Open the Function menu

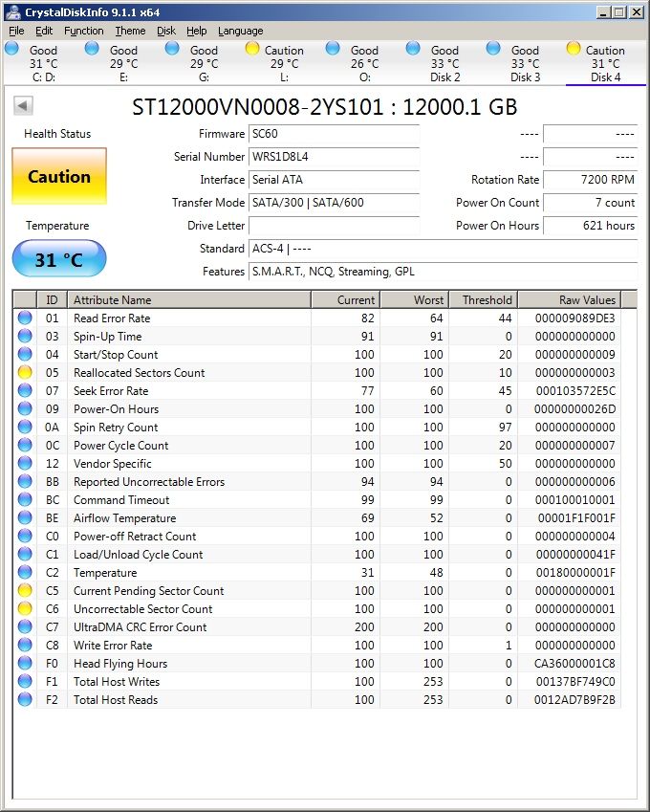click(84, 31)
